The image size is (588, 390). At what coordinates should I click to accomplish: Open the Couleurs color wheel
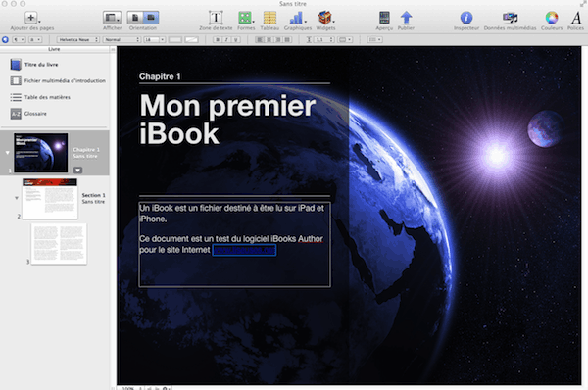click(552, 18)
